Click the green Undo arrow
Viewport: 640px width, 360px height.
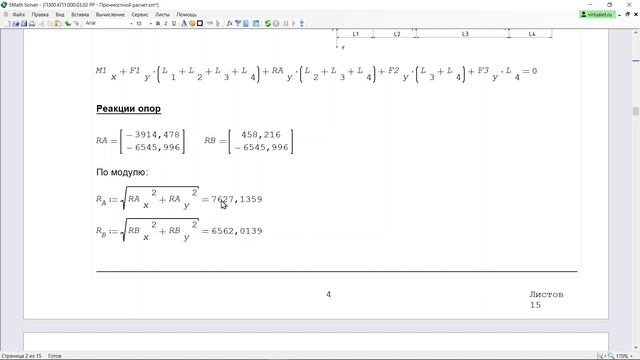(x=68, y=23)
